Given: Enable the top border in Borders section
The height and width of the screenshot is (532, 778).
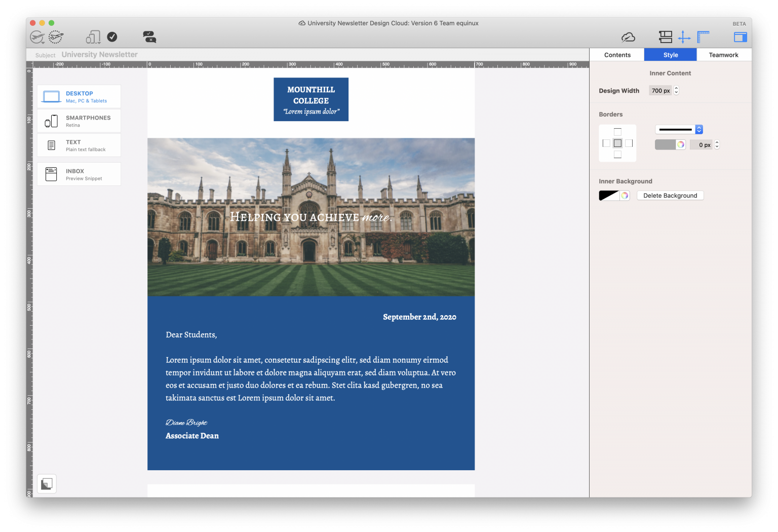Looking at the screenshot, I should click(x=617, y=132).
